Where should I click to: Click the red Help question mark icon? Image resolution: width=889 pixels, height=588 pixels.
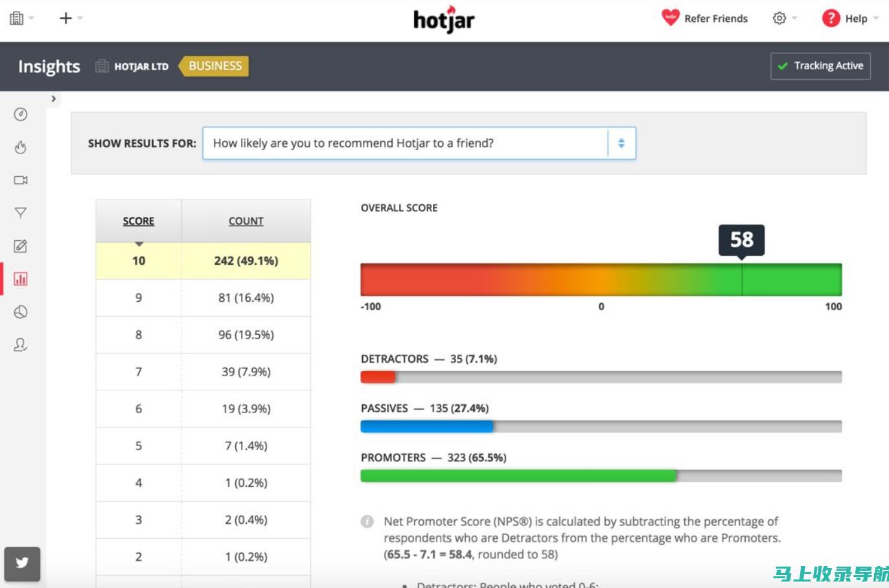point(831,18)
